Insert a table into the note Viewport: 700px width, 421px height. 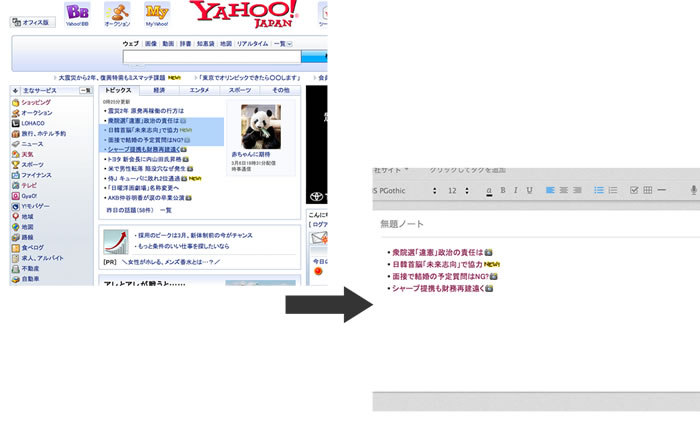[x=647, y=190]
